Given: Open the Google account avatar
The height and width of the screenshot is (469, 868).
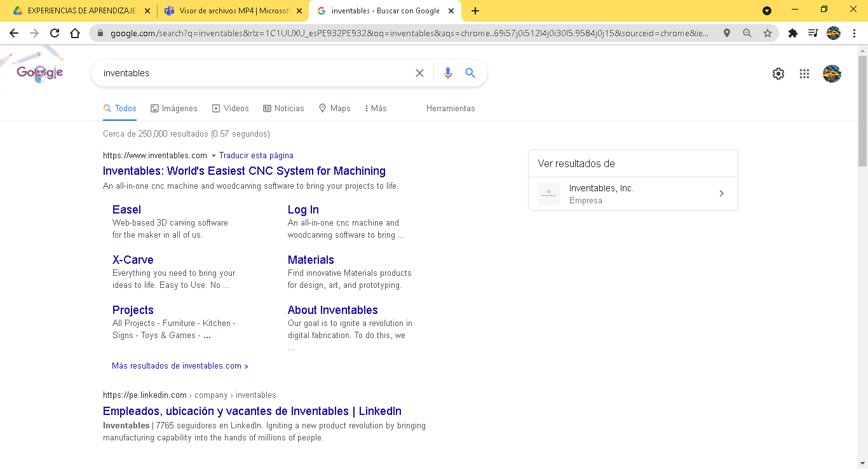Looking at the screenshot, I should [832, 74].
